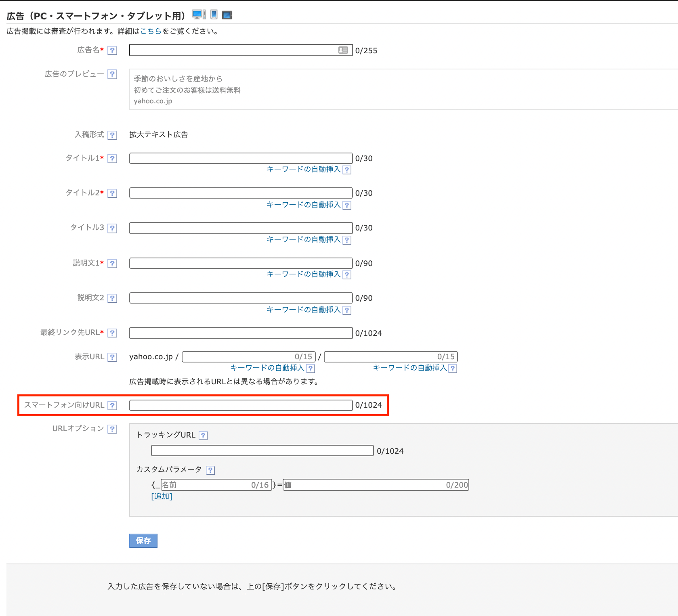
Task: Focus the 説明文1 text field
Action: 241,263
